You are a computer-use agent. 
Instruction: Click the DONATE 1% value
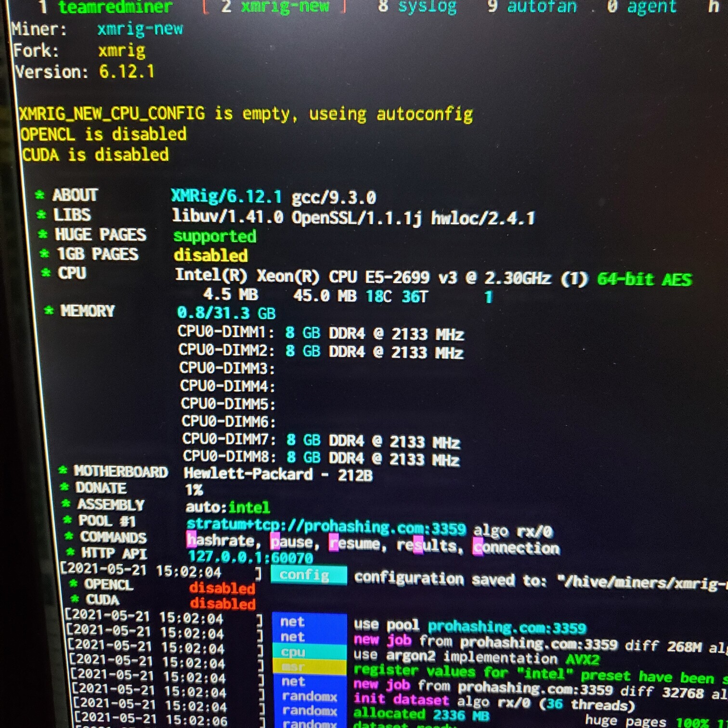(x=194, y=490)
